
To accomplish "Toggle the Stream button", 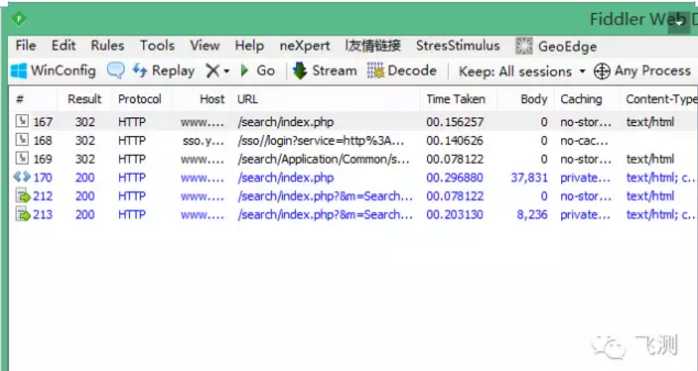I will (x=325, y=71).
